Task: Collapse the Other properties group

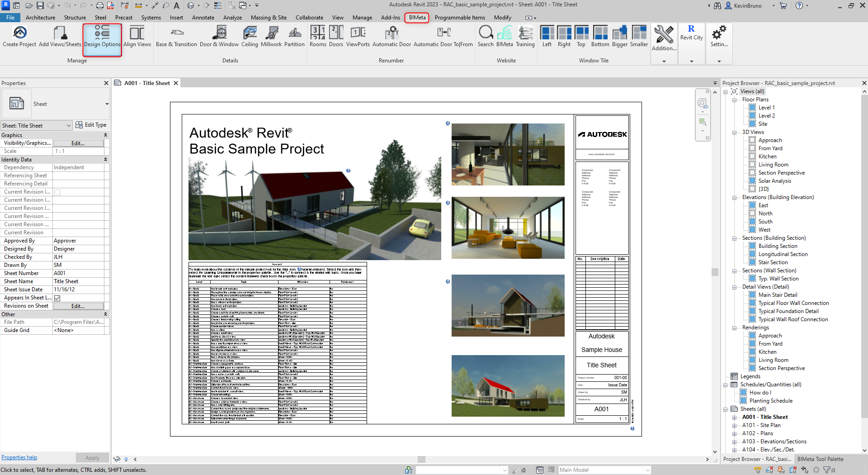Action: click(106, 314)
